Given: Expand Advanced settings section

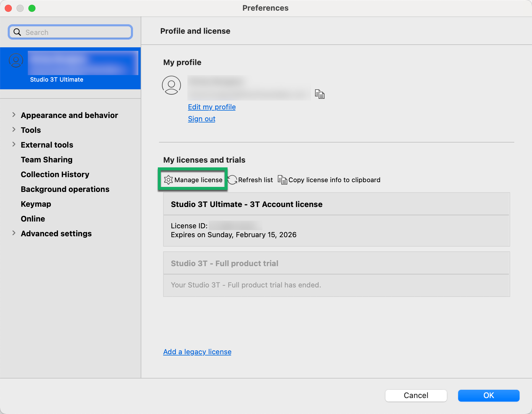Looking at the screenshot, I should tap(14, 233).
